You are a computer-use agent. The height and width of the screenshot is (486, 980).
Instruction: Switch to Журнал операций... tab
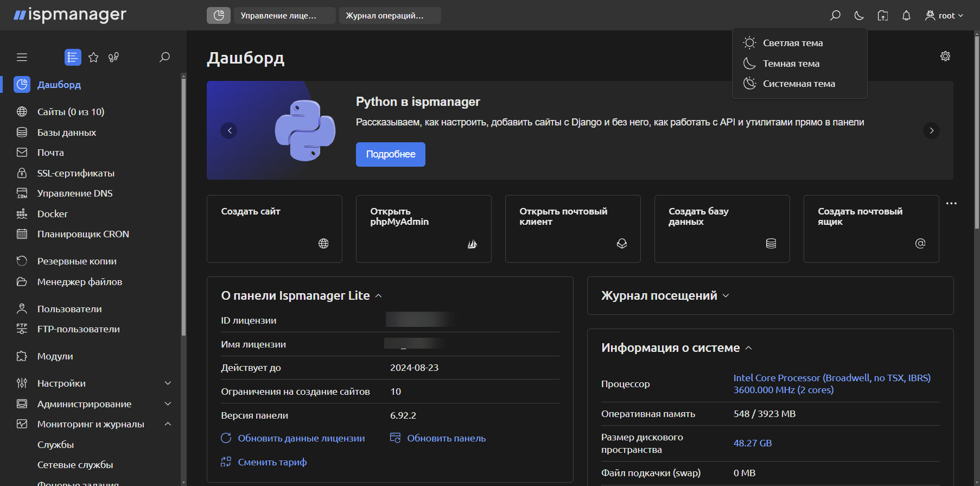(390, 15)
